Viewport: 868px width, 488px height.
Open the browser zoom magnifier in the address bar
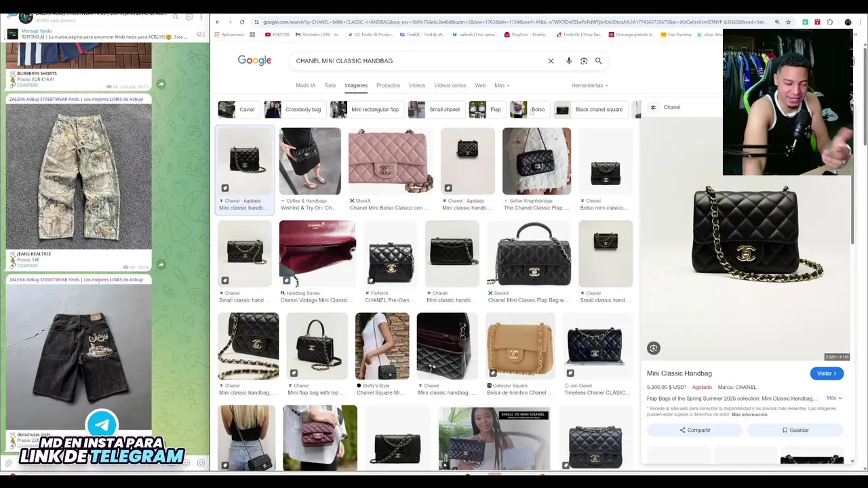tap(777, 22)
